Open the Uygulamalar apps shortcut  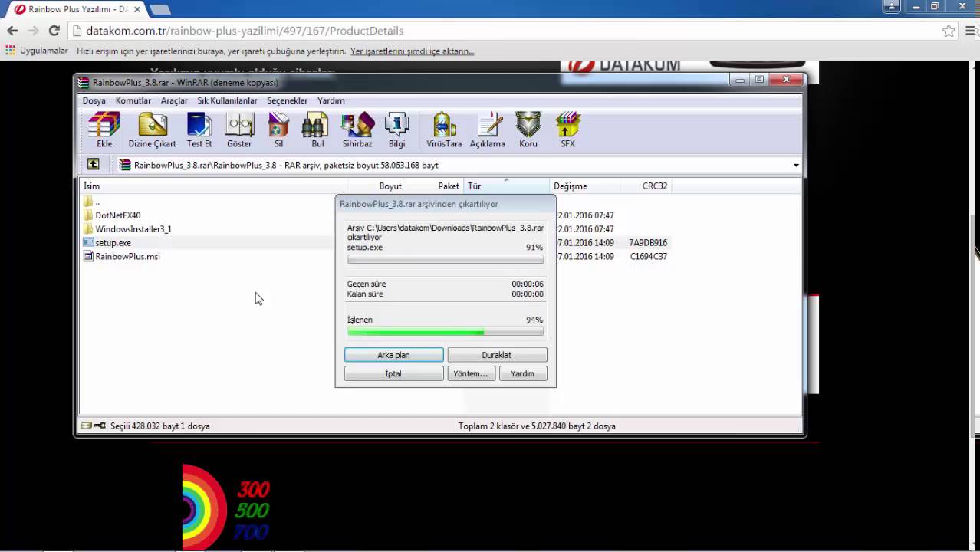pyautogui.click(x=36, y=51)
